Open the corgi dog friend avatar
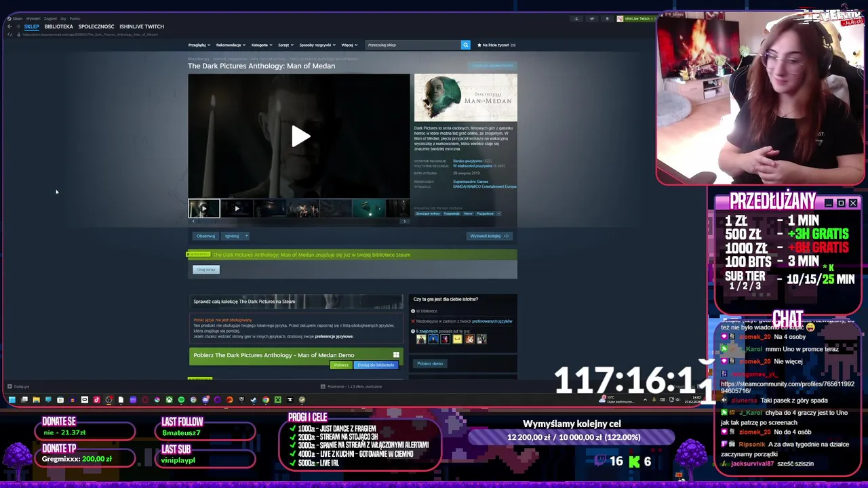The image size is (868, 488). tap(469, 339)
